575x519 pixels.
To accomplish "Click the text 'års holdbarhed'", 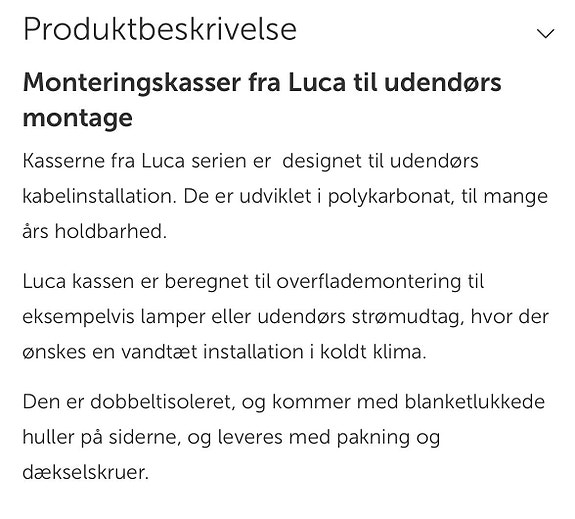I will point(95,231).
